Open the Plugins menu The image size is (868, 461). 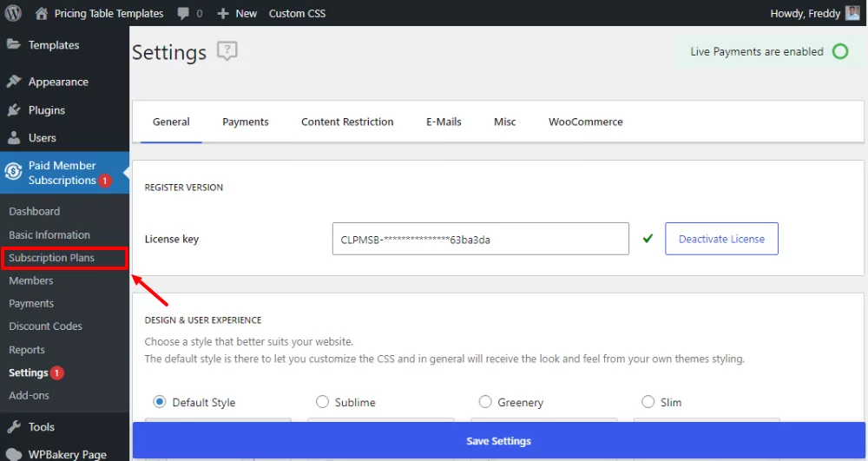47,110
